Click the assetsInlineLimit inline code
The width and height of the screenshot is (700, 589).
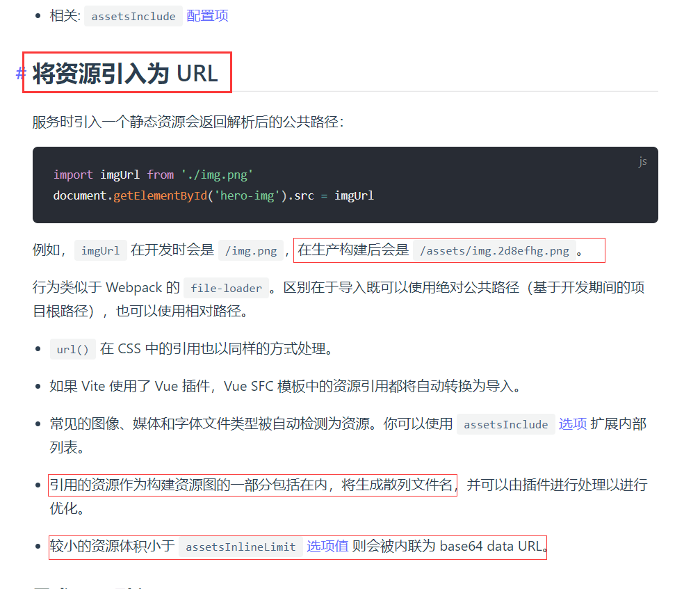pyautogui.click(x=241, y=547)
